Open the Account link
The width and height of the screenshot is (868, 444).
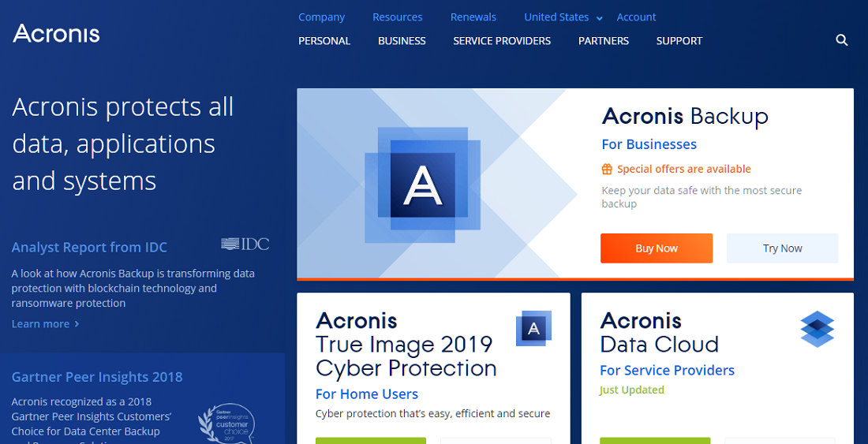(x=636, y=17)
